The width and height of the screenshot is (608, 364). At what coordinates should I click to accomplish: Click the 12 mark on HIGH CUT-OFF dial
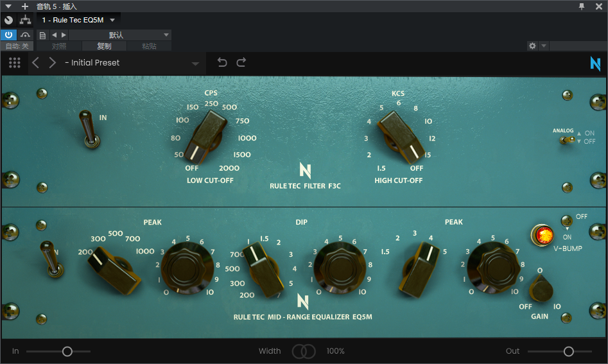pyautogui.click(x=432, y=139)
